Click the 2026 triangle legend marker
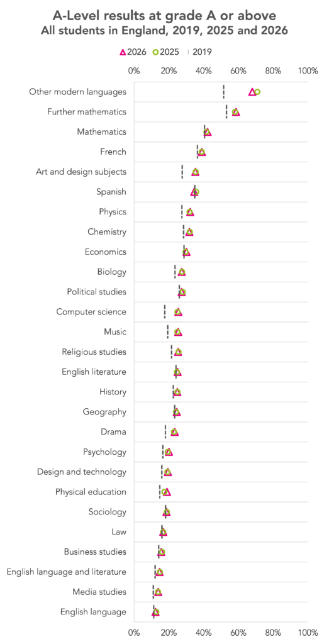This screenshot has width=329, height=644. (x=122, y=52)
